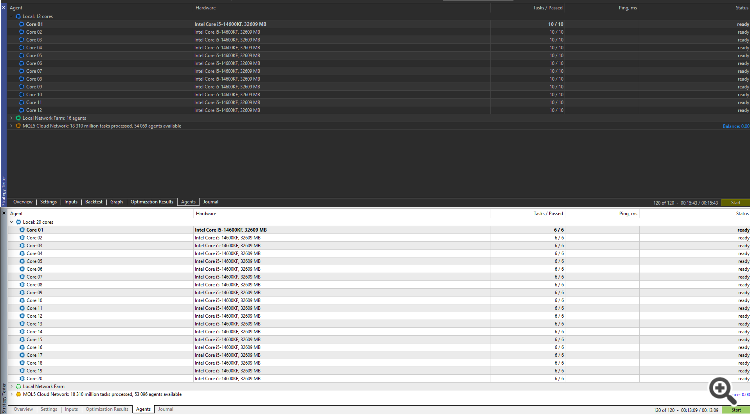This screenshot has height=417, width=750.
Task: Click the orange MQL5 Cloud Network icon in dark panel
Action: click(18, 126)
